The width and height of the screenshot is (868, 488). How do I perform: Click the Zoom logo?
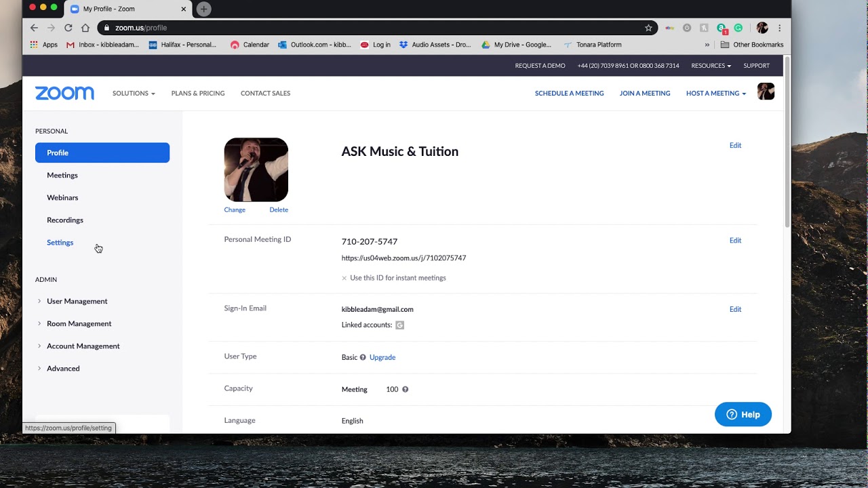point(64,94)
